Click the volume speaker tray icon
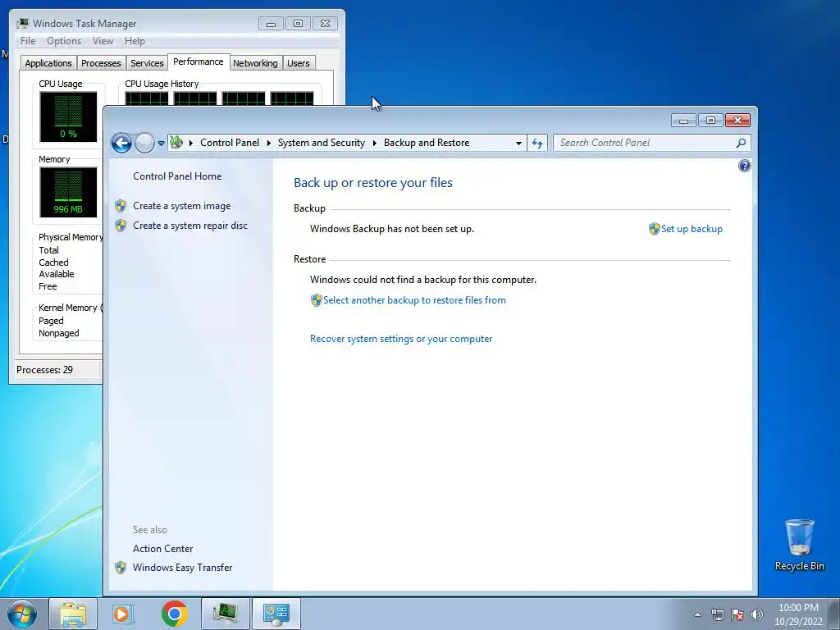The image size is (840, 630). pyautogui.click(x=757, y=614)
